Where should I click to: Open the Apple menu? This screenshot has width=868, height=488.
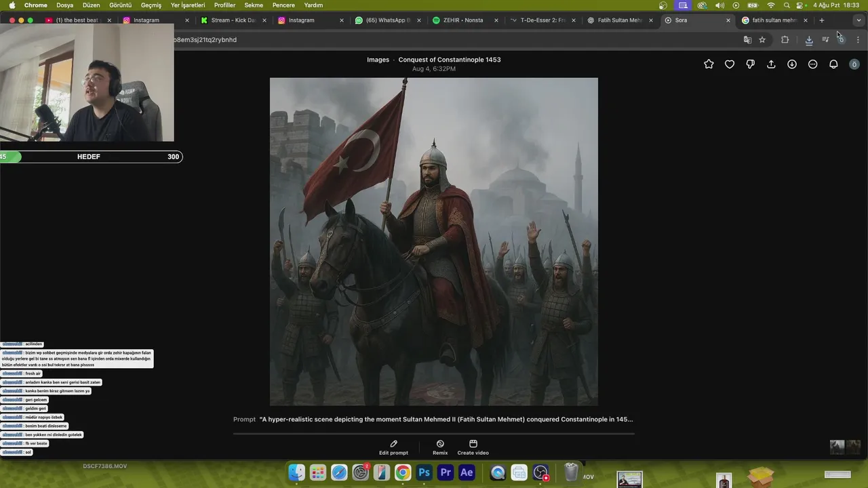coord(12,5)
